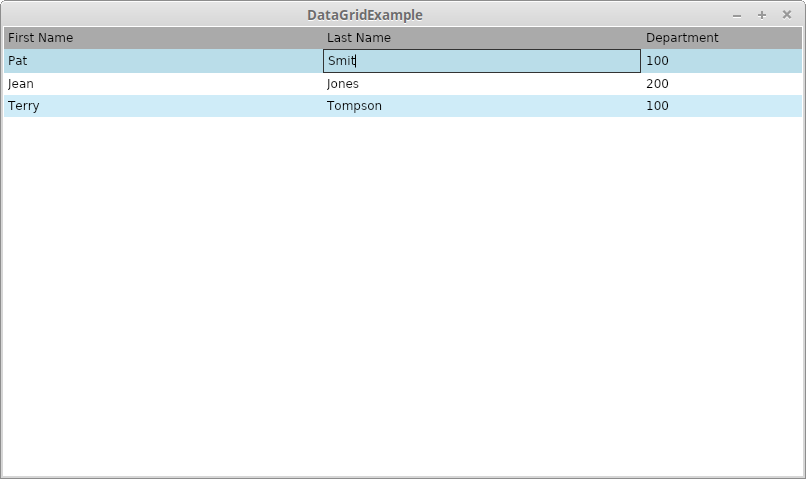Click divider between Last Name and Department headers
Image resolution: width=806 pixels, height=479 pixels.
click(641, 38)
